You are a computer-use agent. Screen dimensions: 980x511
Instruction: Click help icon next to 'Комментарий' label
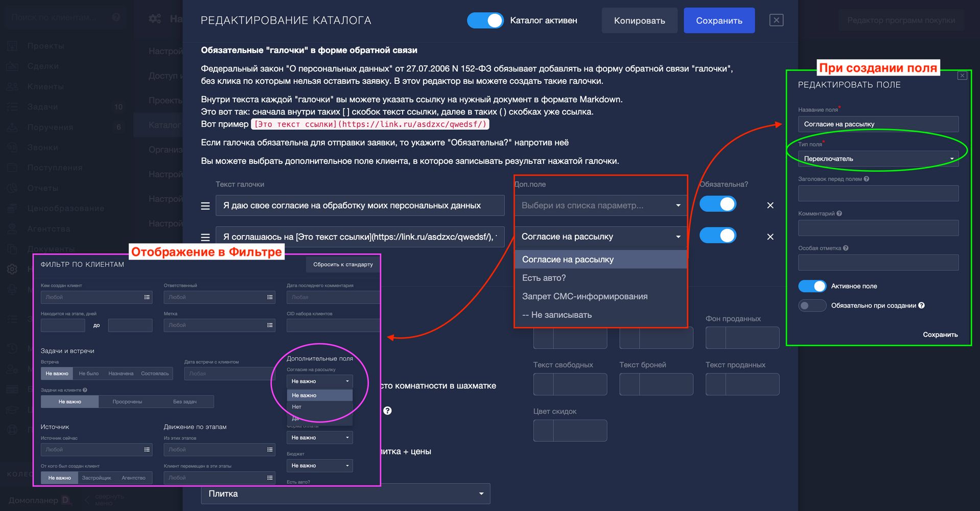[839, 214]
